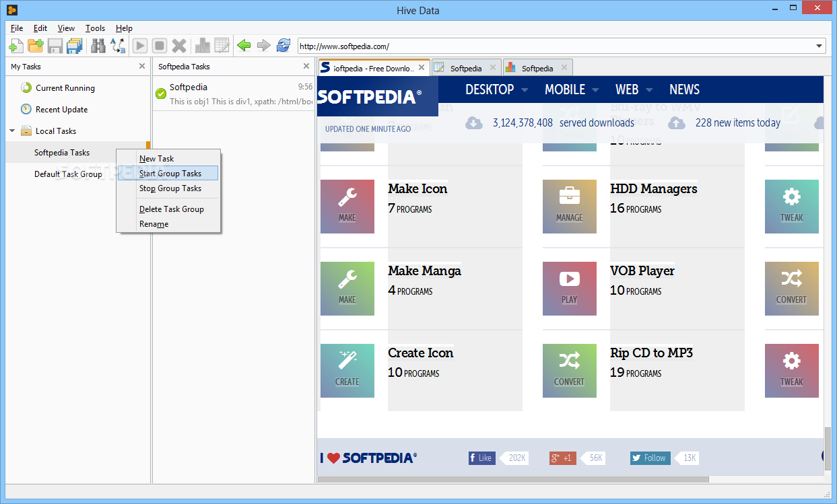
Task: Close the Softpedia chart tab
Action: click(x=564, y=68)
